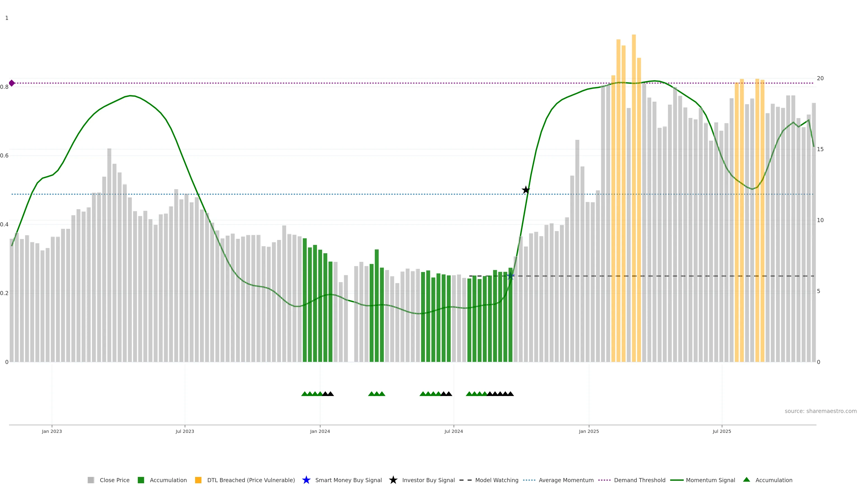Image resolution: width=868 pixels, height=488 pixels.
Task: Click the blue Smart Money Buy star on chart
Action: point(510,276)
